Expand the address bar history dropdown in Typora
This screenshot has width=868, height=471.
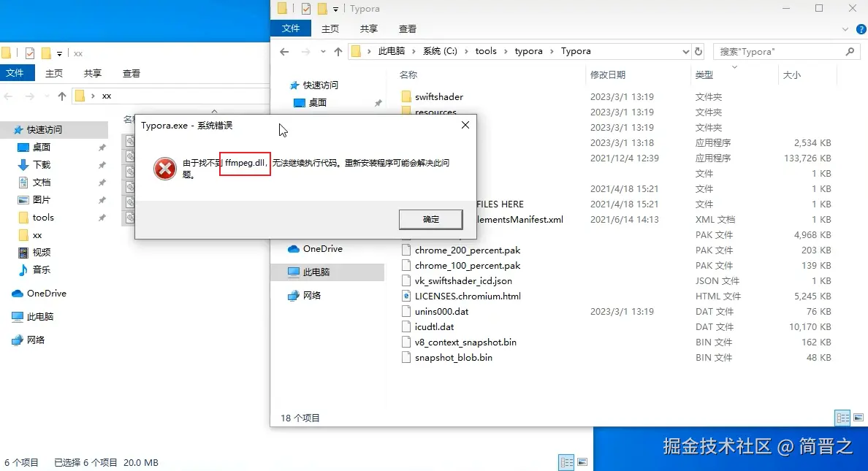point(685,51)
